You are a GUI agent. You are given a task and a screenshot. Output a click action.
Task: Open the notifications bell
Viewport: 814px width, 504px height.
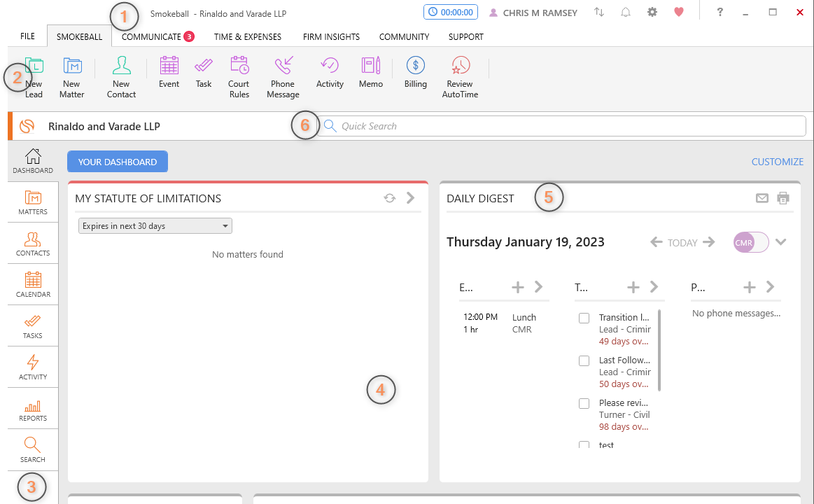pos(626,12)
